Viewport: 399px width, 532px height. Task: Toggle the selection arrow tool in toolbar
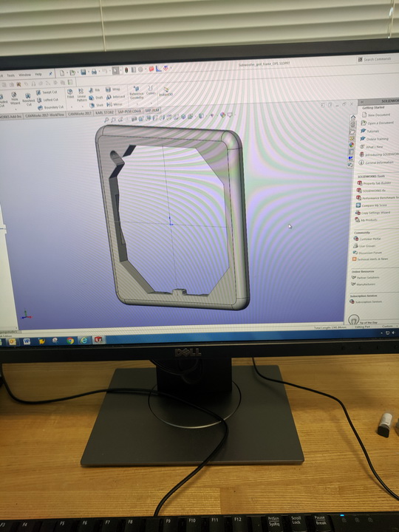pyautogui.click(x=116, y=70)
